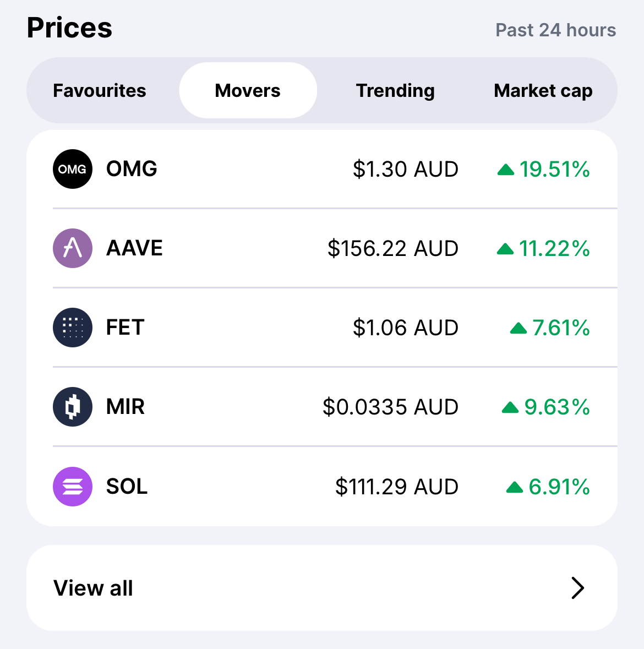The height and width of the screenshot is (649, 644).
Task: Tap the OMG coin logo
Action: pyautogui.click(x=73, y=169)
